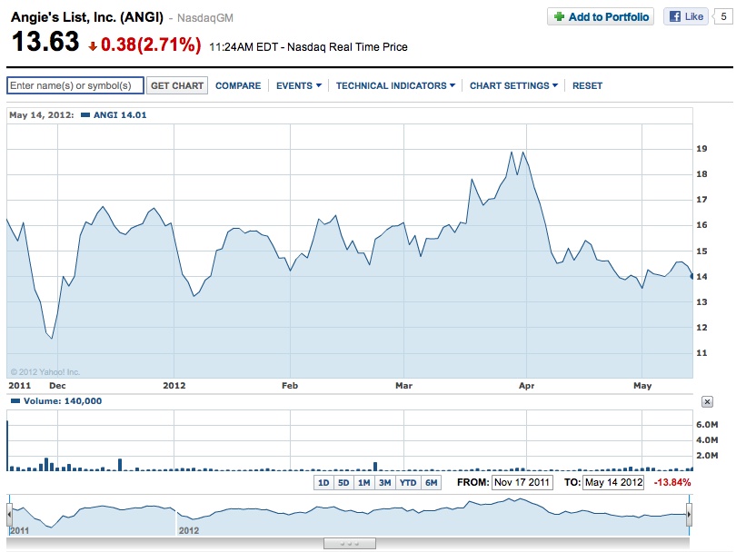Open the Events dropdown

pyautogui.click(x=298, y=85)
